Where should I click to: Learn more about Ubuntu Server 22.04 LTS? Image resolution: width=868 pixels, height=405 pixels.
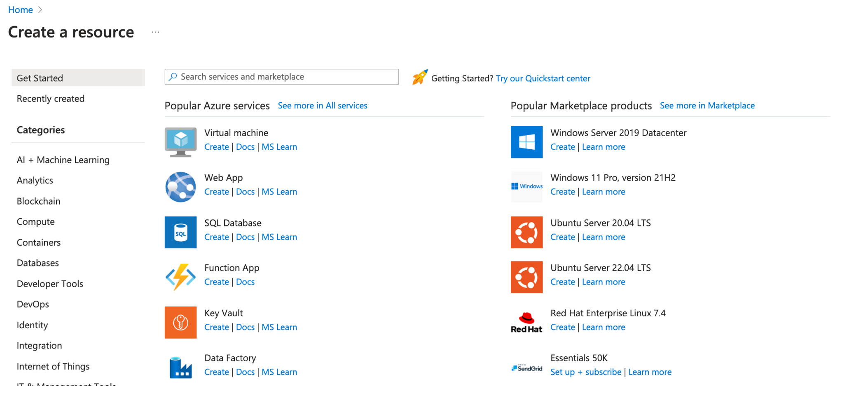coord(604,282)
